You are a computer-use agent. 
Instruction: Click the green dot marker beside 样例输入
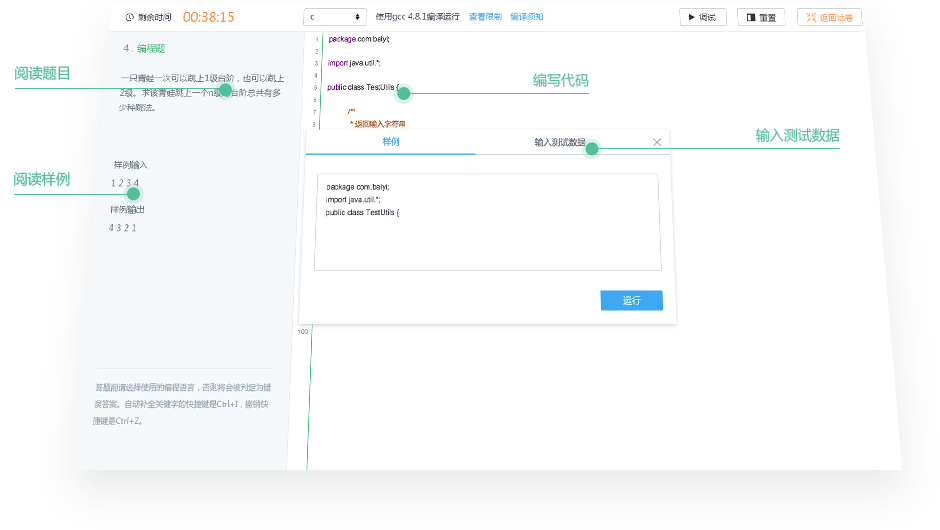[x=133, y=194]
